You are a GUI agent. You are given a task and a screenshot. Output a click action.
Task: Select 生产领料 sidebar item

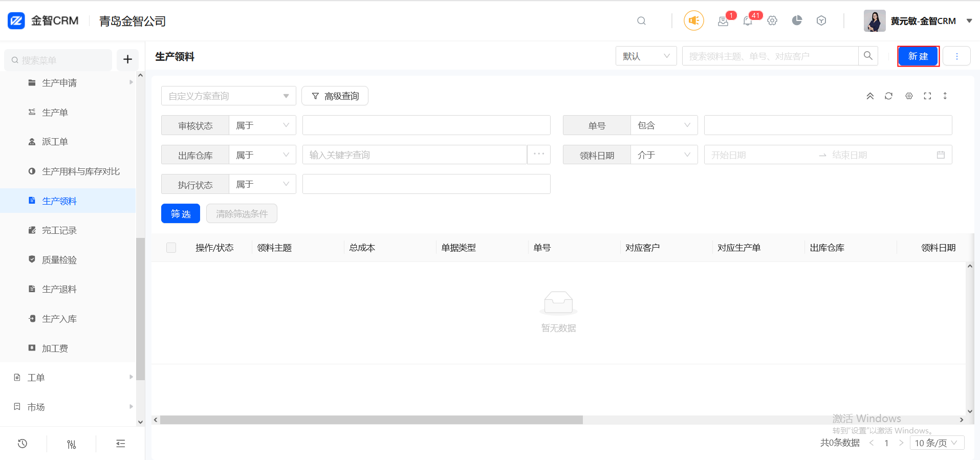tap(68, 201)
